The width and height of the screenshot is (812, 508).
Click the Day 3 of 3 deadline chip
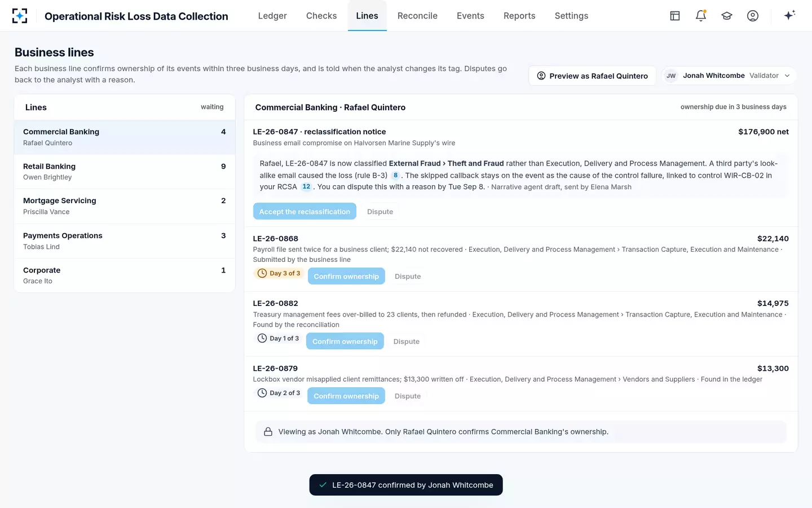coord(279,273)
